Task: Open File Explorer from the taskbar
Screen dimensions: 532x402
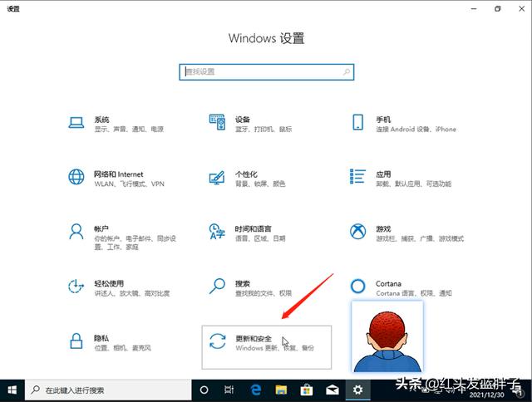Action: [281, 390]
